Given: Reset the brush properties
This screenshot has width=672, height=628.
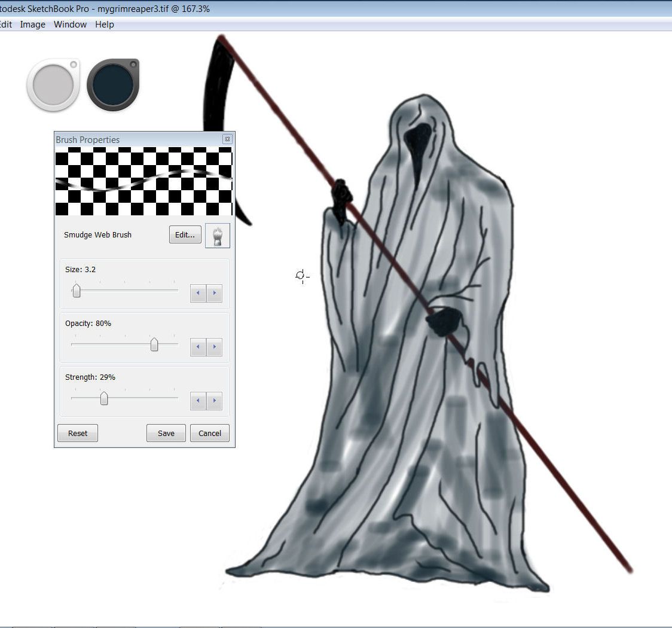Looking at the screenshot, I should click(77, 433).
